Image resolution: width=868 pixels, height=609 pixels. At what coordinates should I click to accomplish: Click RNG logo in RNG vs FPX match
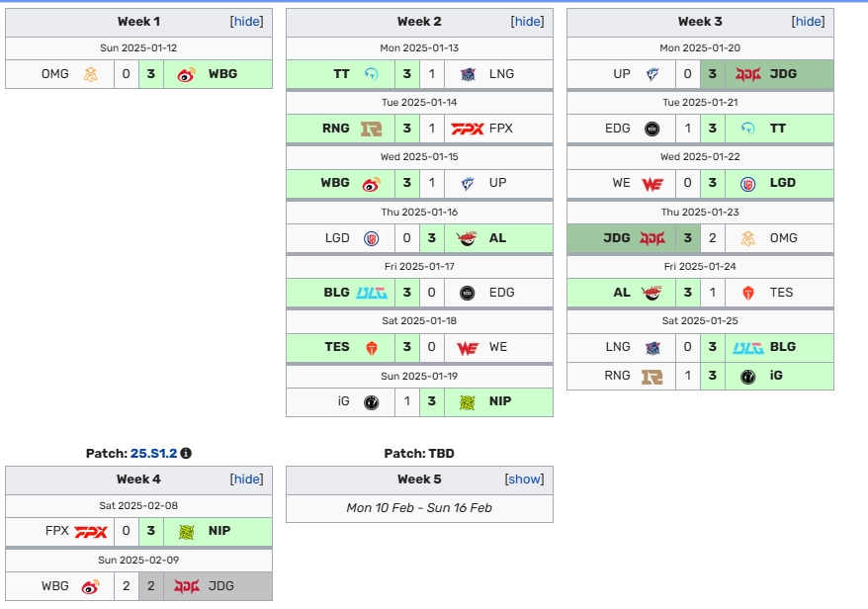click(372, 129)
